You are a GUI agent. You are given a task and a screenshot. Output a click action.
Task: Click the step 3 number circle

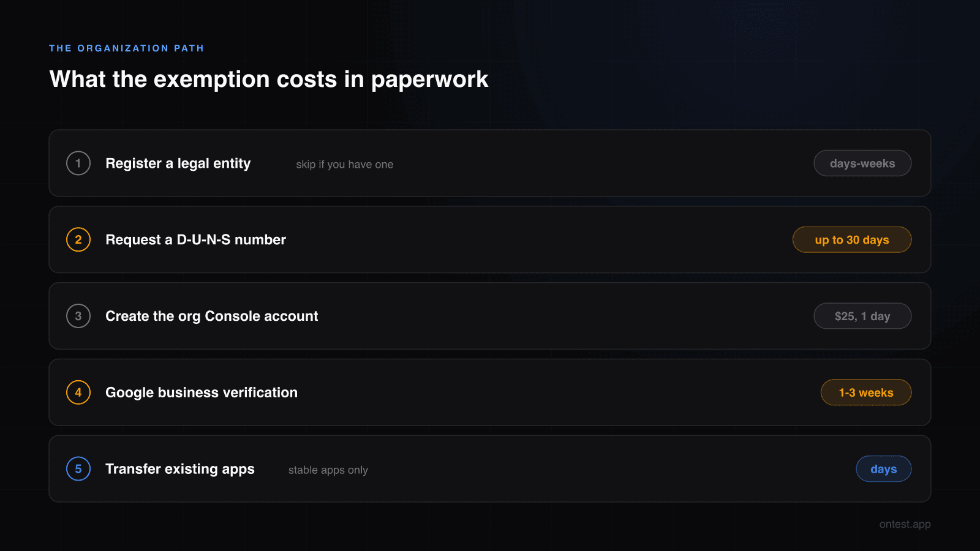click(x=78, y=316)
